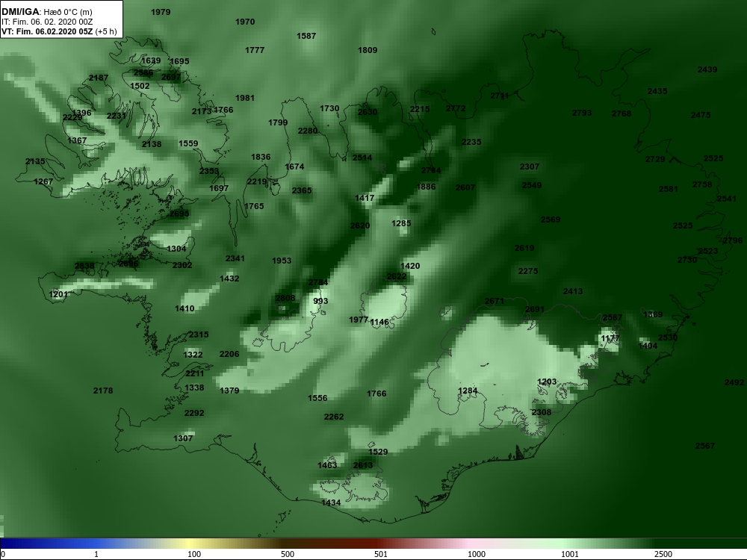Viewport: 747px width, 560px height.
Task: Click the 1304 height value
Action: tap(176, 249)
